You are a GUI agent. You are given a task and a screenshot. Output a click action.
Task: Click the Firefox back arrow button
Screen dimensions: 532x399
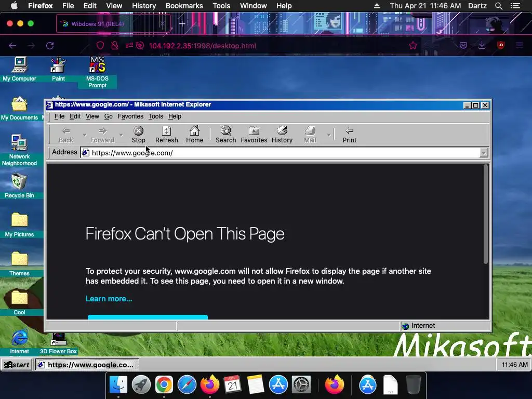click(12, 46)
